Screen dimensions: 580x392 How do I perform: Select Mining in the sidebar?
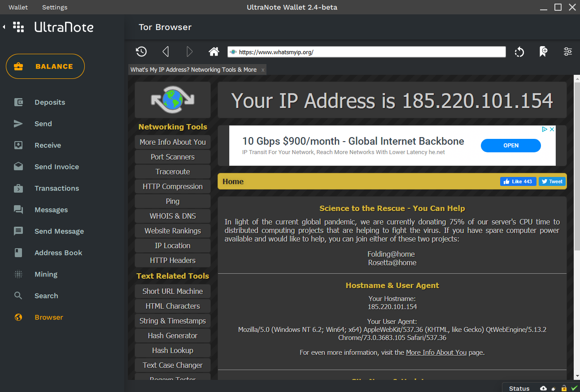(x=46, y=274)
